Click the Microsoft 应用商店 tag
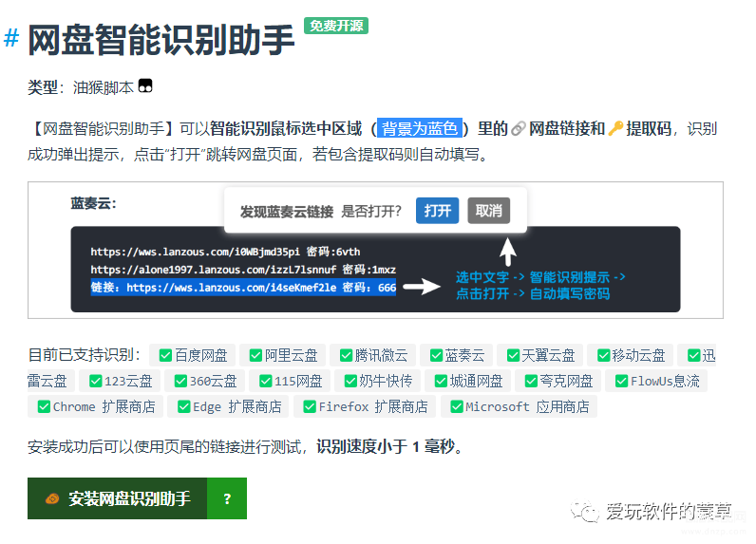756x544 pixels. [x=520, y=406]
